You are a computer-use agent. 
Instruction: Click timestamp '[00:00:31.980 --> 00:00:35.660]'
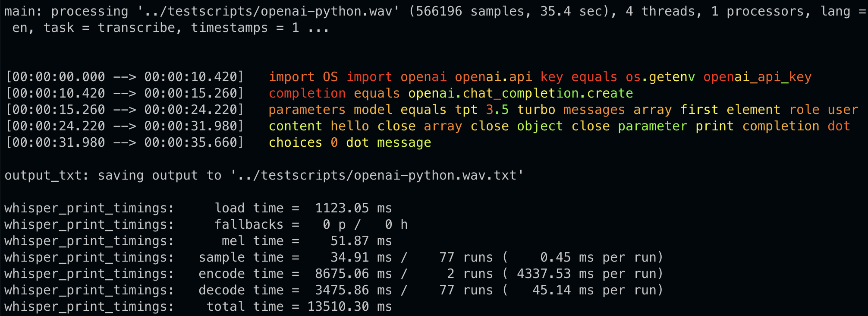(125, 143)
